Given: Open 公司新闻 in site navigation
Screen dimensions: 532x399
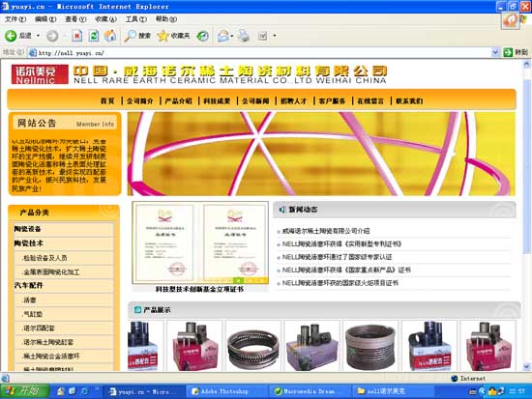Looking at the screenshot, I should coord(255,101).
